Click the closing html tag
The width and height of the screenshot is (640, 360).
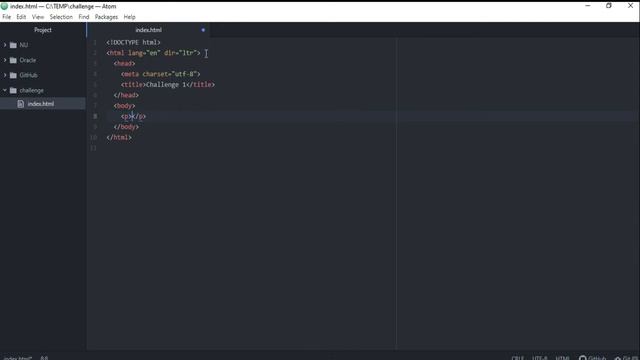[x=119, y=138]
